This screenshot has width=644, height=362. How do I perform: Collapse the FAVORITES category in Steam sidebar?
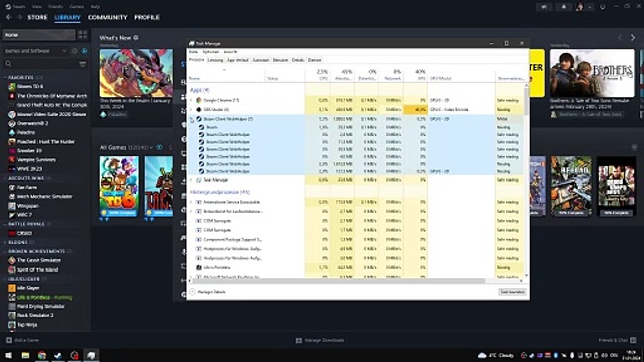(x=5, y=78)
